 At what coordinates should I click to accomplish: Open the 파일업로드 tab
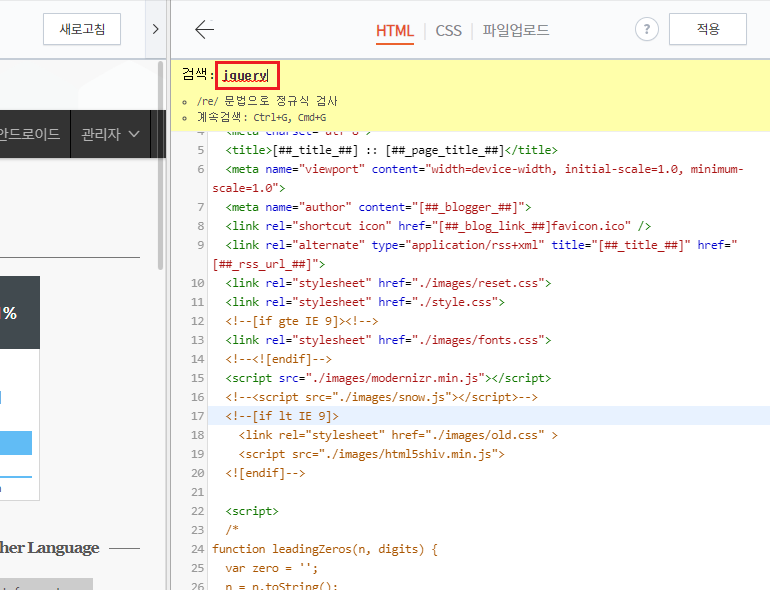516,30
